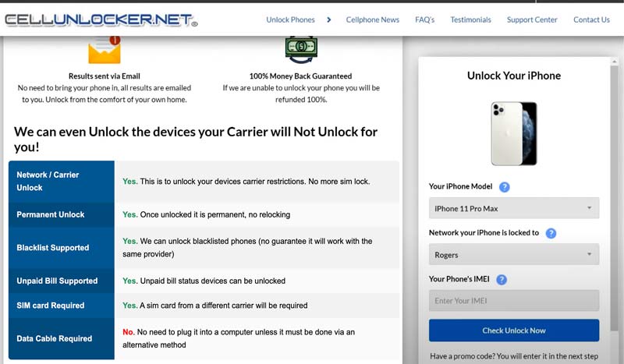Click 'If we are unable to unlock' refund text

[x=301, y=94]
